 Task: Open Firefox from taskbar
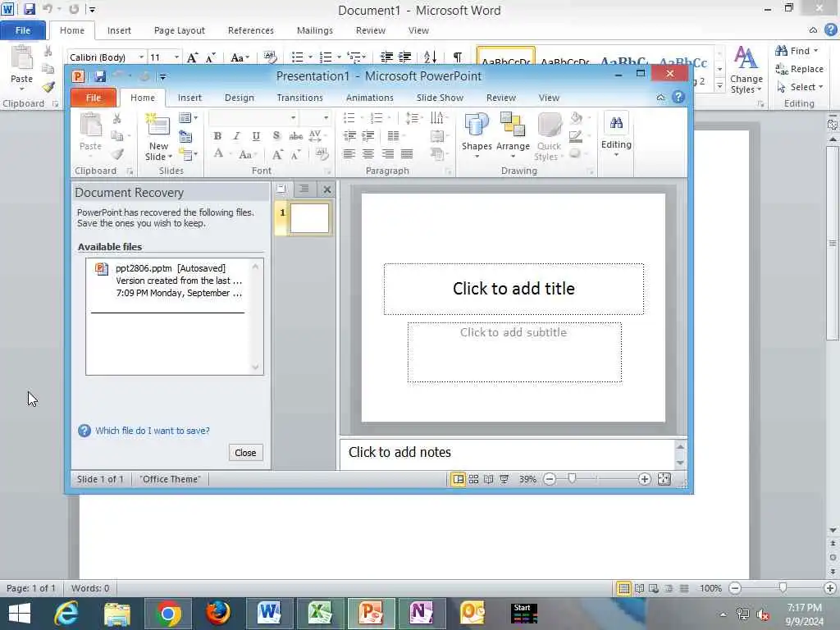(x=218, y=614)
